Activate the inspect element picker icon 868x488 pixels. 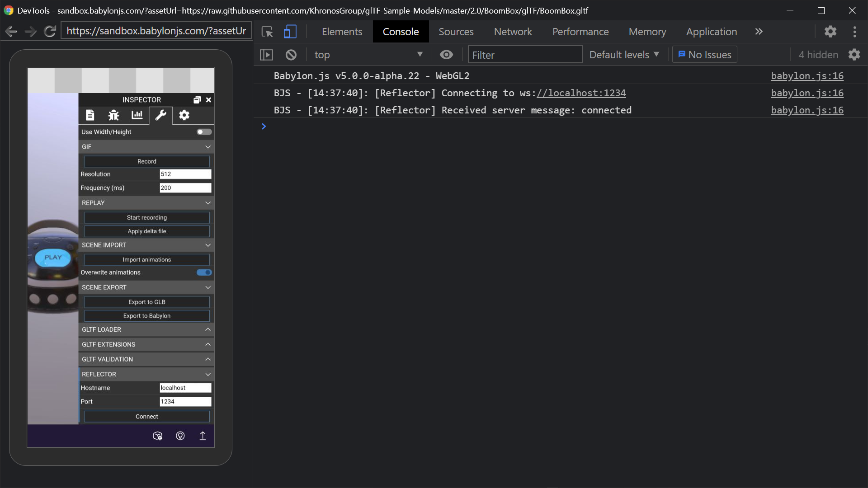point(267,32)
